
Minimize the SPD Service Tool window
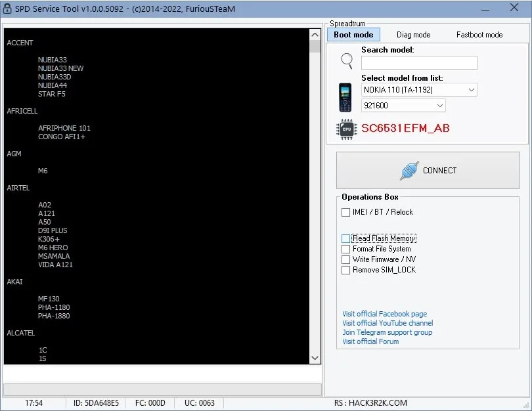coord(485,9)
